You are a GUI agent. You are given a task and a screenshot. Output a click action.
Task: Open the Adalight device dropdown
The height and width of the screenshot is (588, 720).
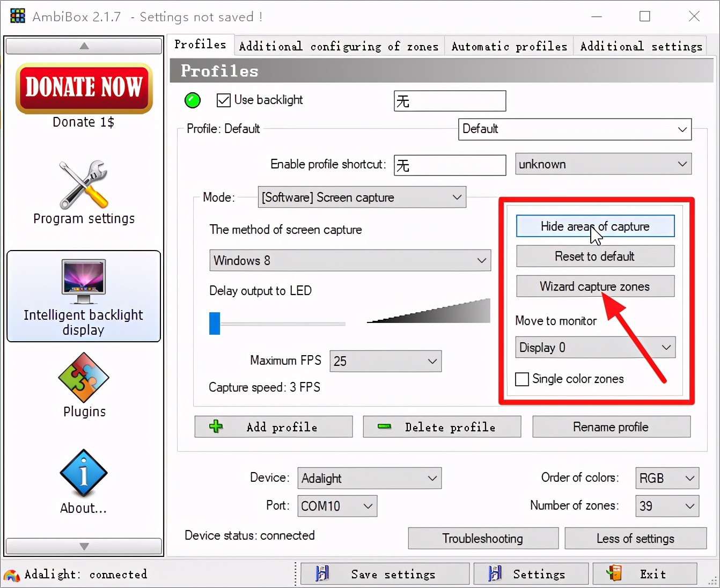click(369, 478)
